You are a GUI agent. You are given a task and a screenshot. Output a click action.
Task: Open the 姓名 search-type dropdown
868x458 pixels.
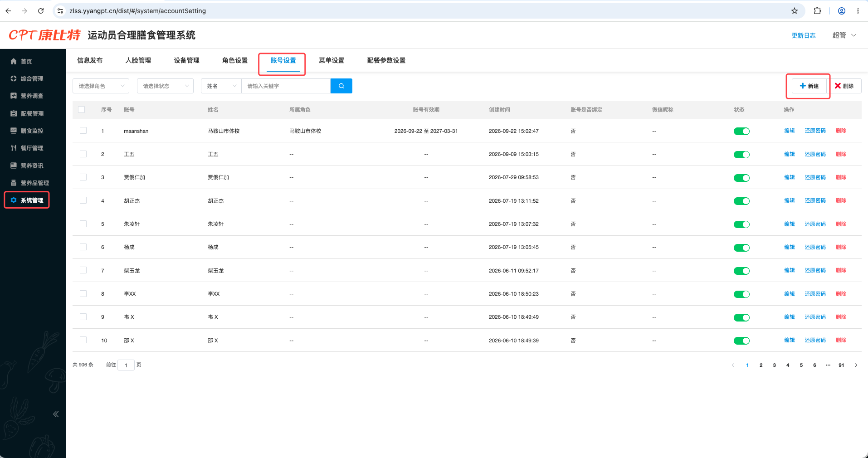tap(221, 86)
